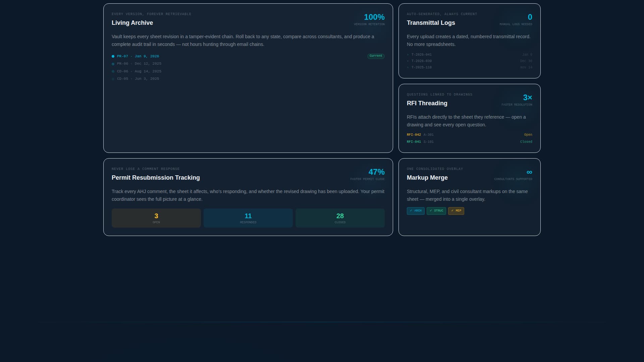Image resolution: width=644 pixels, height=362 pixels.
Task: Click the green Current badge
Action: pos(376,56)
